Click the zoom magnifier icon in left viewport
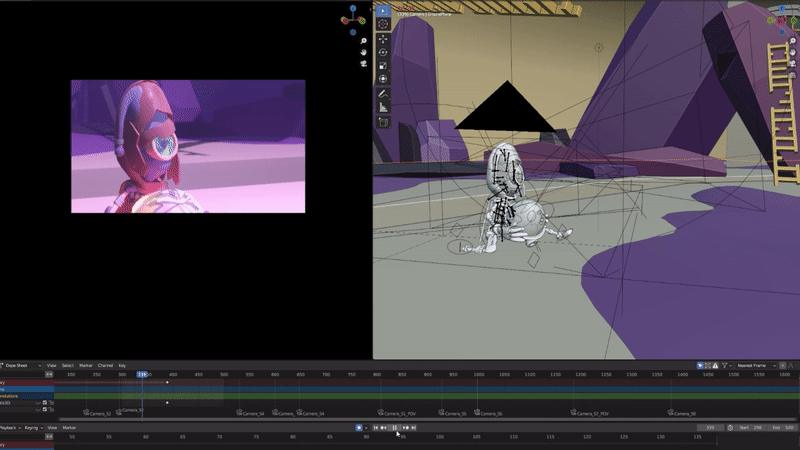The image size is (800, 450). pyautogui.click(x=363, y=41)
